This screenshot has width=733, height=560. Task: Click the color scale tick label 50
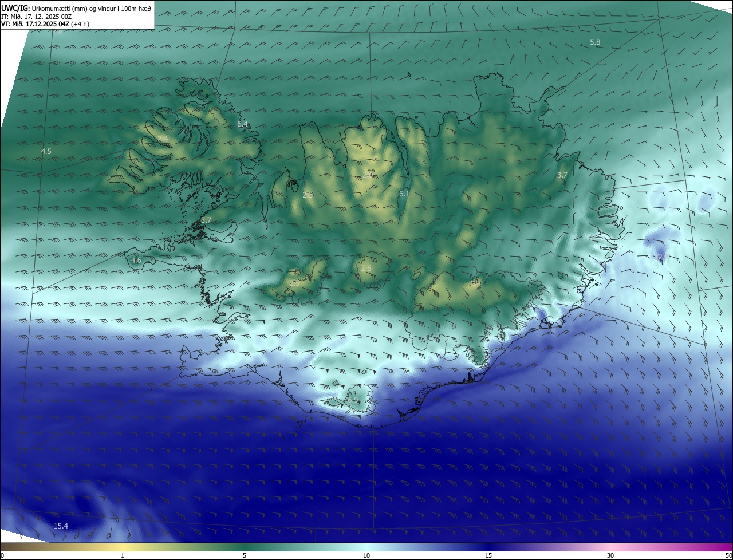728,555
